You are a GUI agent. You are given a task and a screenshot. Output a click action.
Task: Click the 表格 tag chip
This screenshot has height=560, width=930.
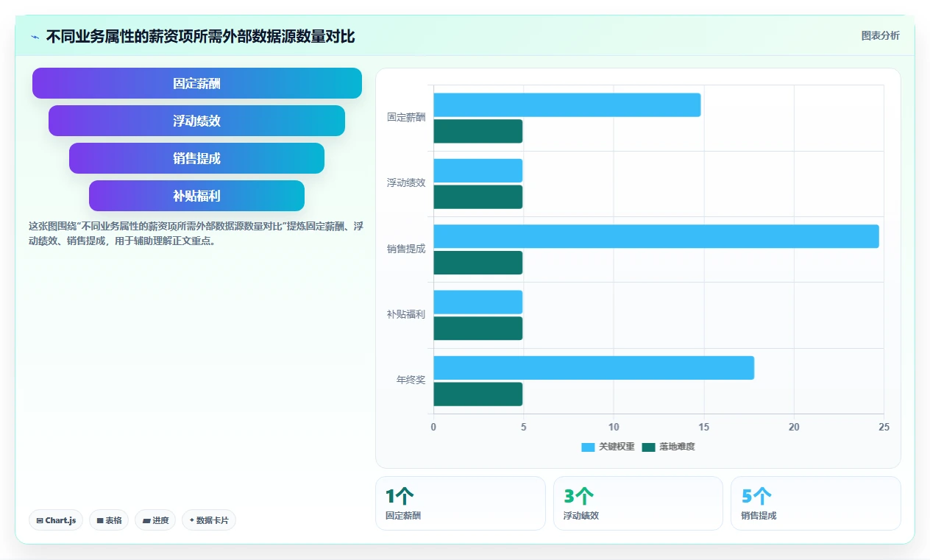[109, 520]
